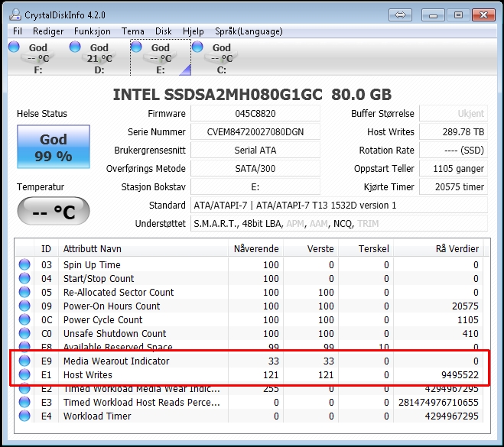Select the F: disk status tab
This screenshot has height=447, width=504.
tap(38, 58)
